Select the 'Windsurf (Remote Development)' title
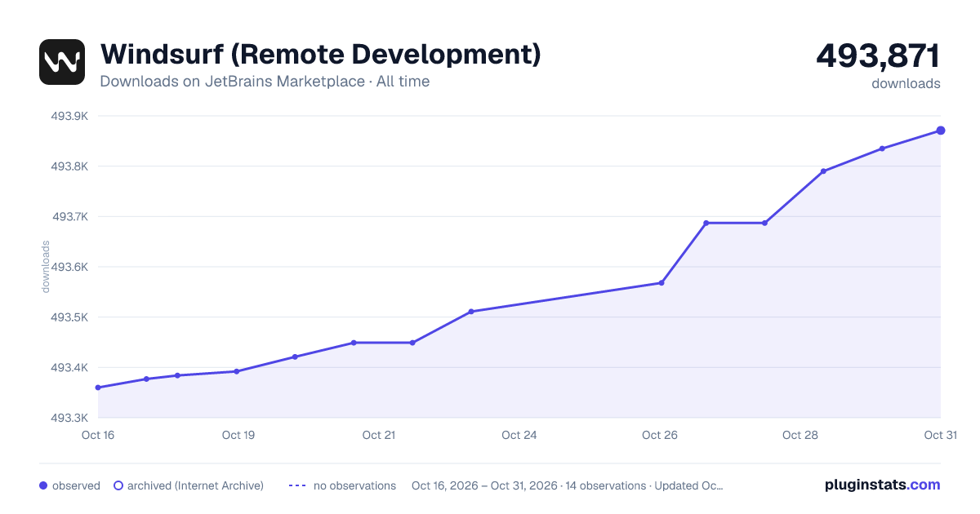 [320, 55]
